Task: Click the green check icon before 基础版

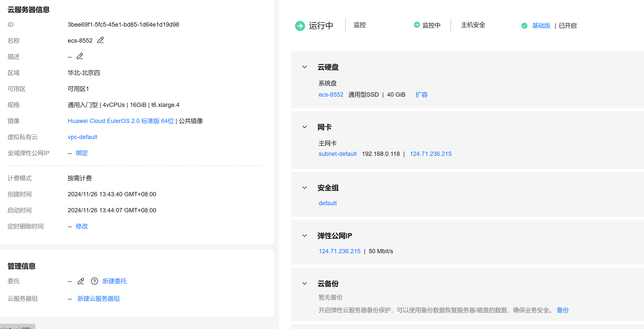Action: tap(524, 26)
